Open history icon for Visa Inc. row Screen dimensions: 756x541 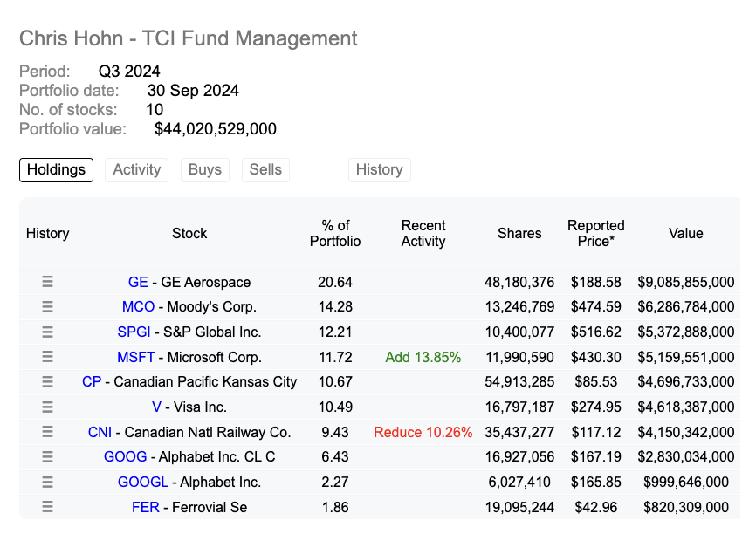(x=47, y=407)
